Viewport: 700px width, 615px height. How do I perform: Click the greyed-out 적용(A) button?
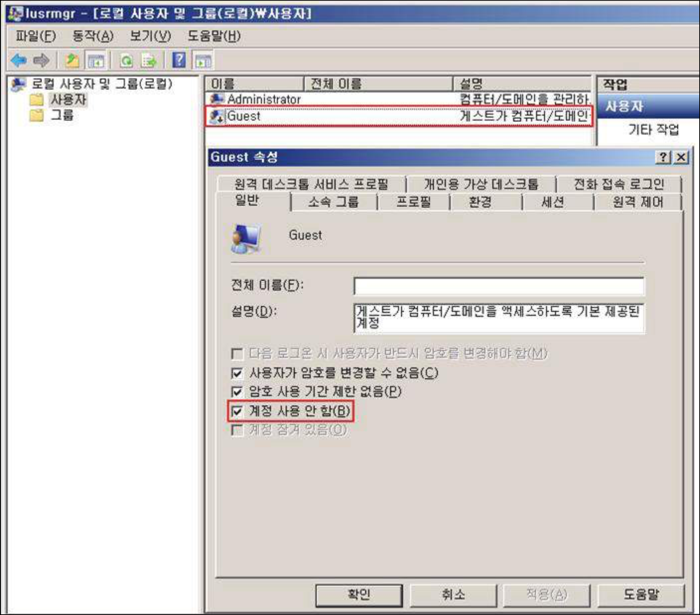pyautogui.click(x=547, y=595)
